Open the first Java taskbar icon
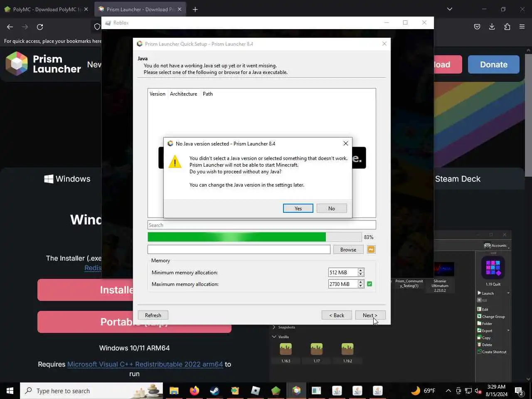The height and width of the screenshot is (399, 532). pos(337,391)
